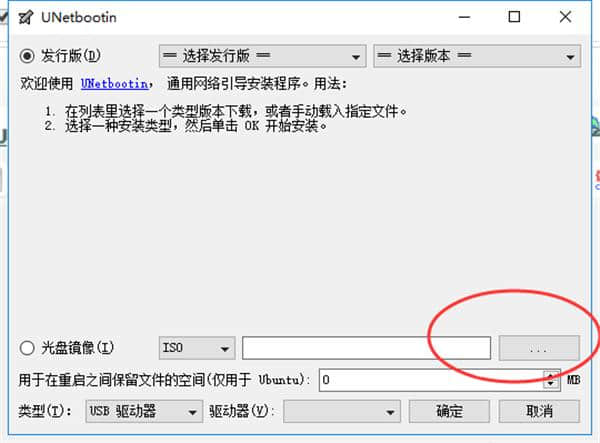
Task: Decrease persistent space with down arrow
Action: tap(551, 385)
